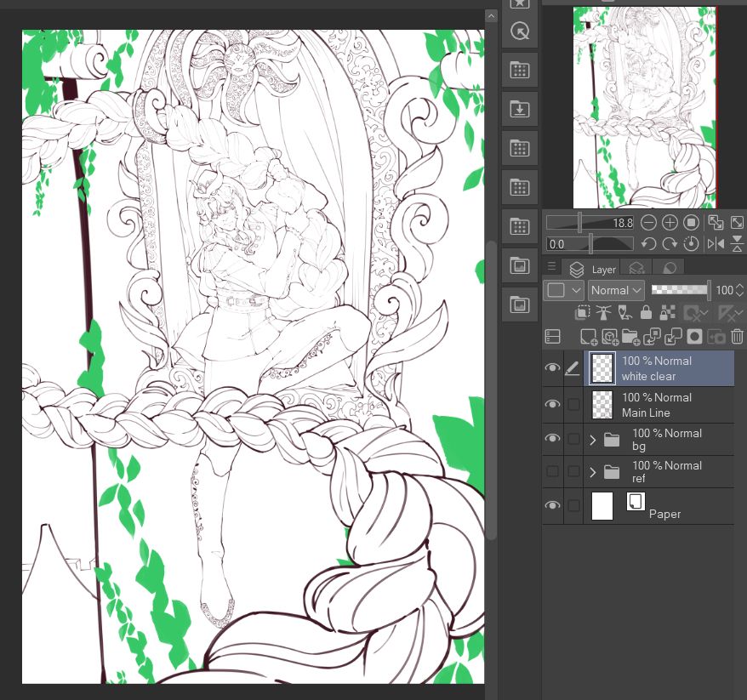Select the Layer tab

(x=591, y=269)
